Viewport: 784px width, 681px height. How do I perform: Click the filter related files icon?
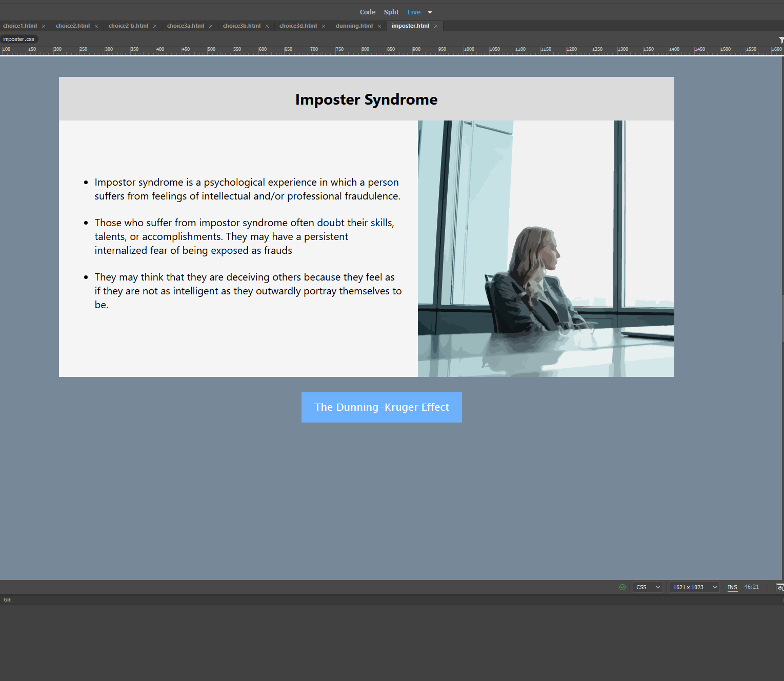[x=781, y=39]
